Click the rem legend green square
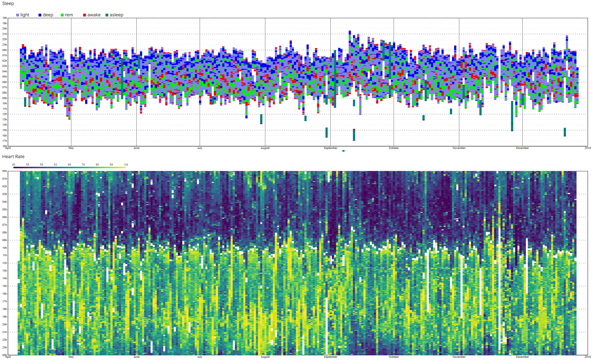Viewport: 593px width, 364px height. (x=62, y=15)
